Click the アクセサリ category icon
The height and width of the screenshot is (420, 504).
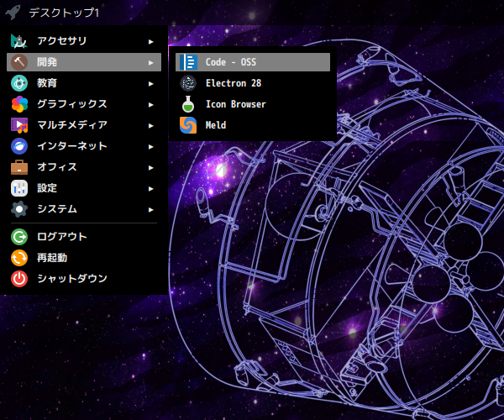[19, 41]
